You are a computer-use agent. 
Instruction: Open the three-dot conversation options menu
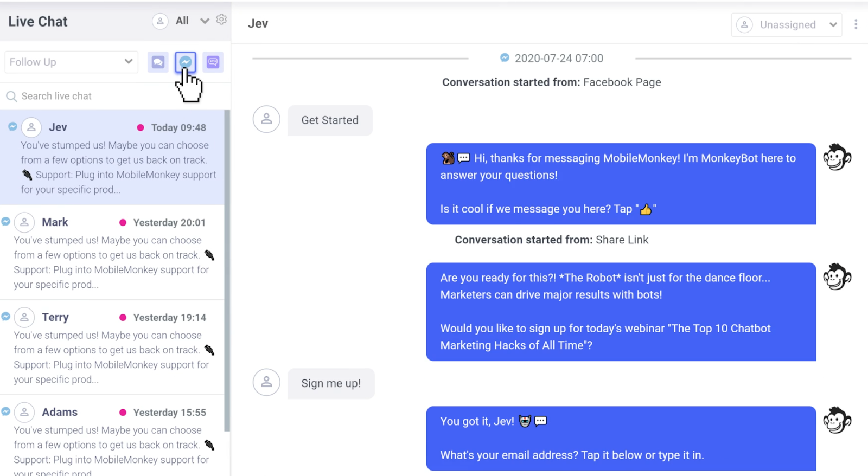tap(856, 24)
